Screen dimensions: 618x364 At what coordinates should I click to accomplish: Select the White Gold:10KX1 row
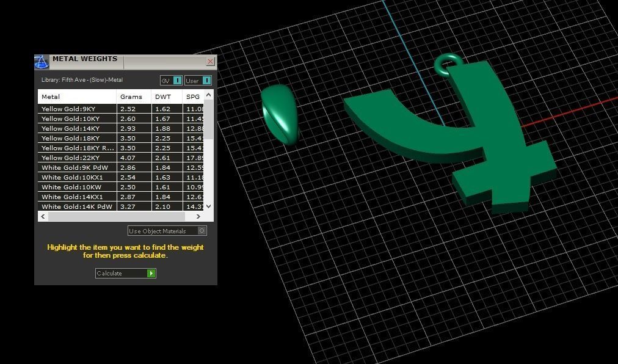click(x=121, y=178)
